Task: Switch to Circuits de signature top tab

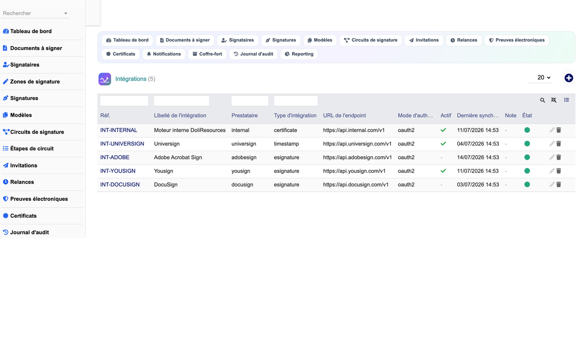Action: (x=370, y=40)
